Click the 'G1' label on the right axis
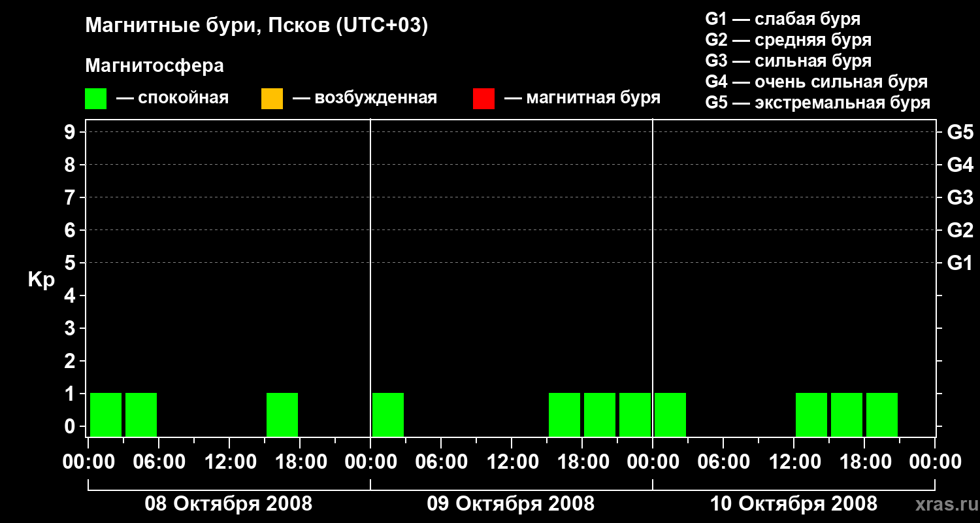980x523 pixels. click(960, 263)
